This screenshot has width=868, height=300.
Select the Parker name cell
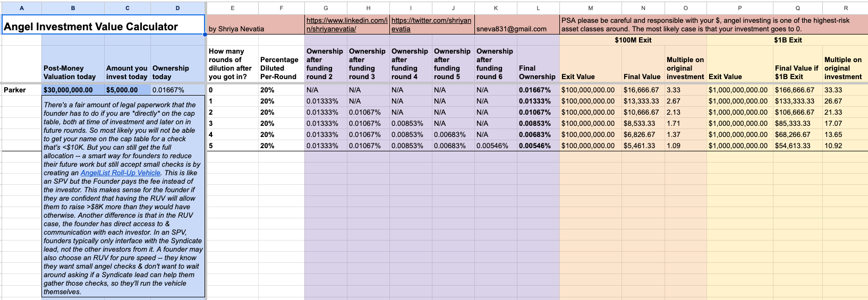click(22, 90)
